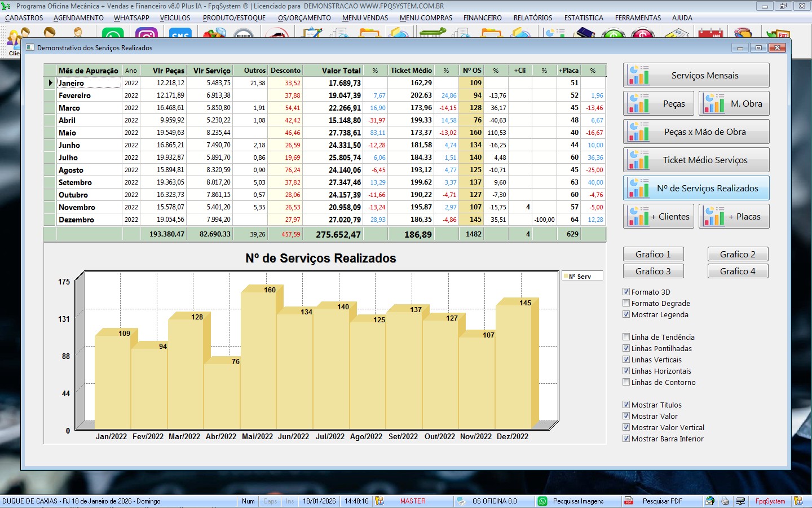The width and height of the screenshot is (812, 508).
Task: Click the Instagram icon in the top toolbar
Action: 147,35
